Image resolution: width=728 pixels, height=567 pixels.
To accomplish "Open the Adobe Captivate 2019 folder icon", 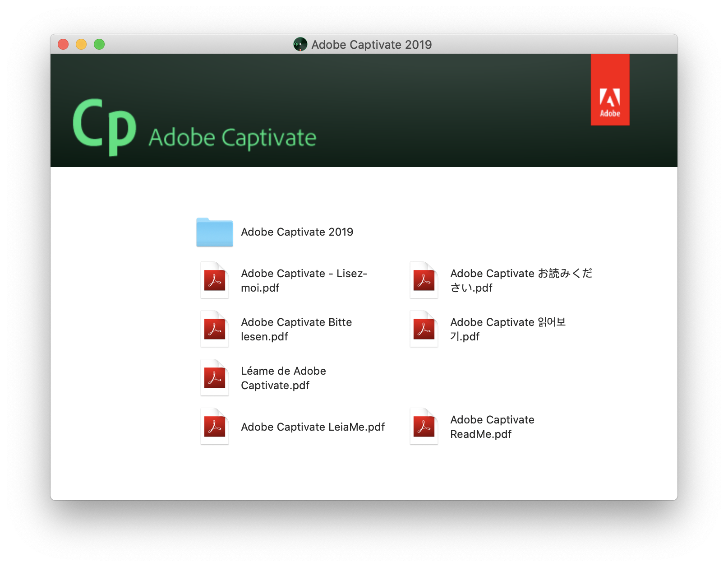I will 215,232.
